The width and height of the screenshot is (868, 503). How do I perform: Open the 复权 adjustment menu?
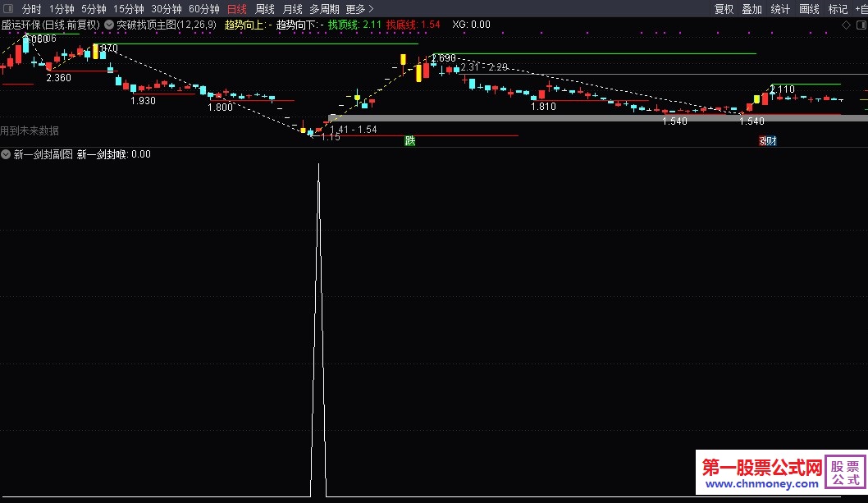click(x=724, y=9)
